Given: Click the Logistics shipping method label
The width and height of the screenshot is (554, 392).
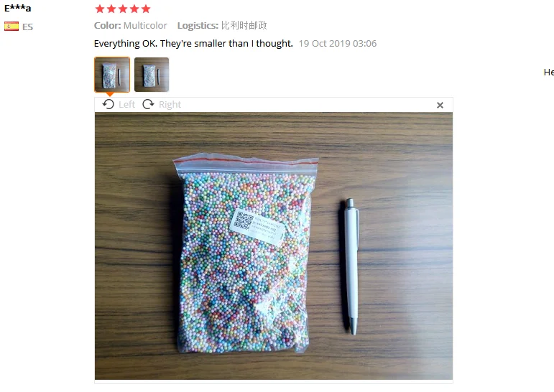Looking at the screenshot, I should (222, 25).
